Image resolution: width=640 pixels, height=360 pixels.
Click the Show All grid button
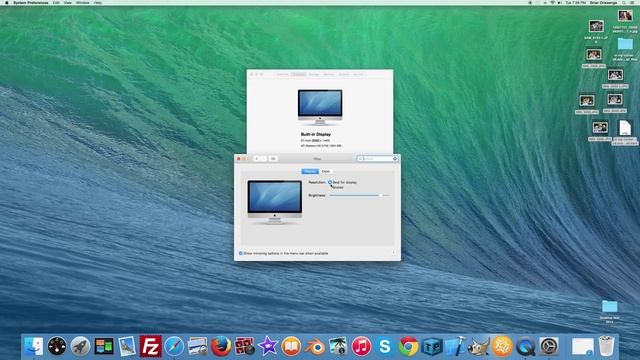tap(273, 158)
